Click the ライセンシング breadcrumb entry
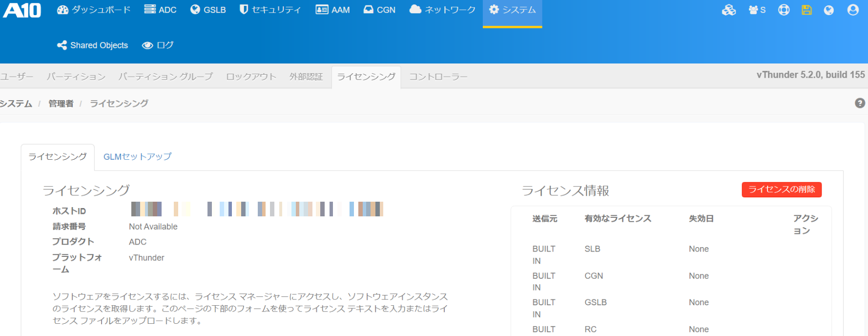The image size is (868, 336). 119,104
